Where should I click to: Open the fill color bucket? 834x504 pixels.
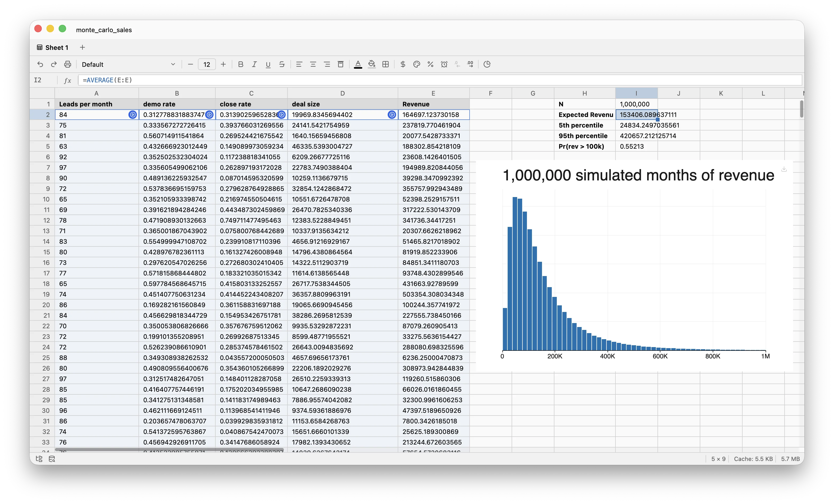372,64
